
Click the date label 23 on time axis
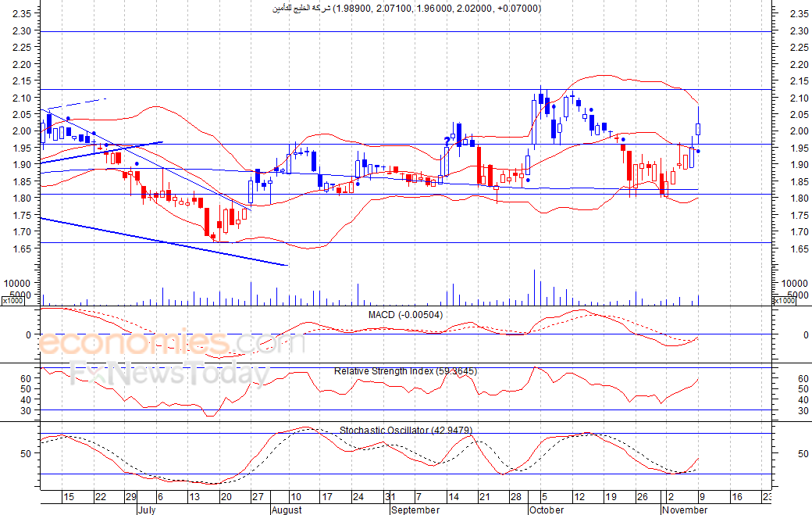[766, 497]
